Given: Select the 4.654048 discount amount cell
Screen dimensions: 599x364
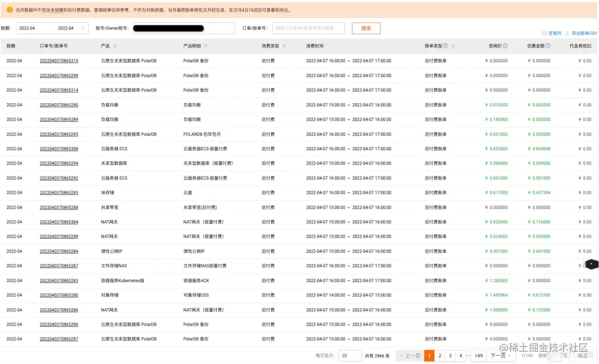Looking at the screenshot, I should point(539,149).
